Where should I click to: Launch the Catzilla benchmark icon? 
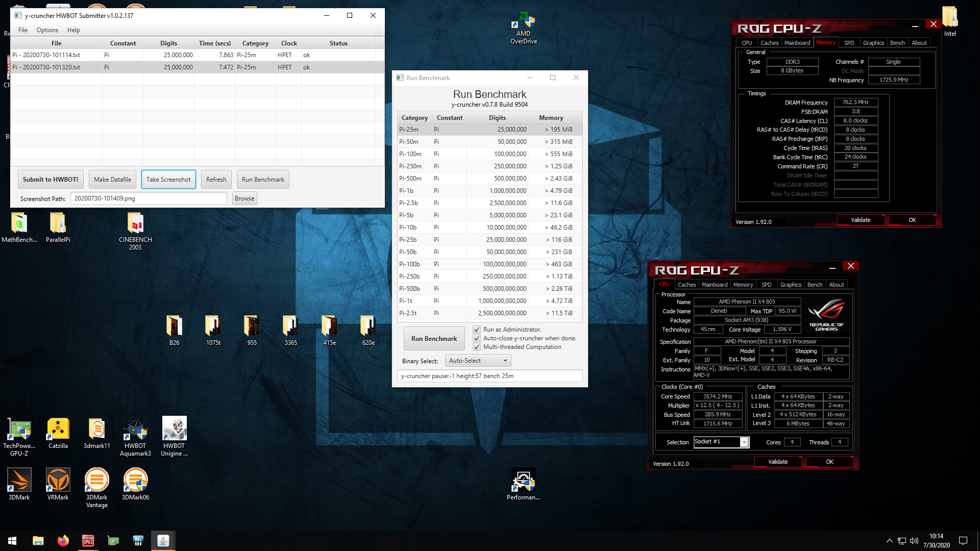(58, 434)
